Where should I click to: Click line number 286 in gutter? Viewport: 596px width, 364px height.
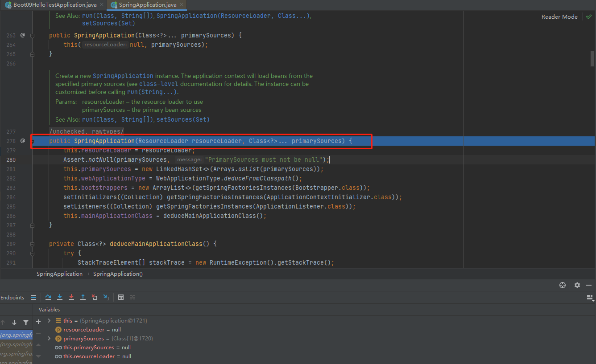coord(11,216)
